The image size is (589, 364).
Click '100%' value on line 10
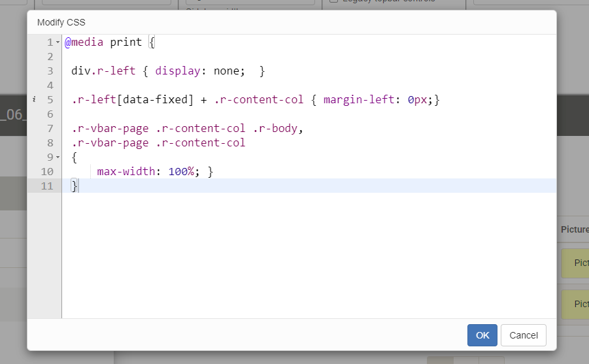(x=181, y=172)
